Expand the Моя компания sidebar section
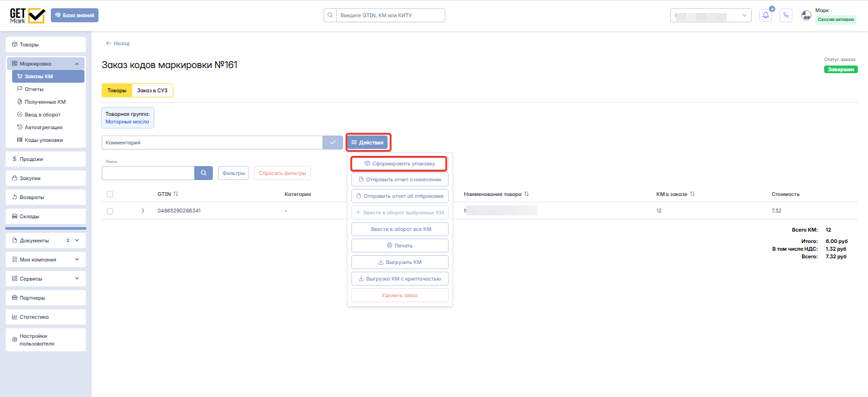868x397 pixels. pos(46,260)
